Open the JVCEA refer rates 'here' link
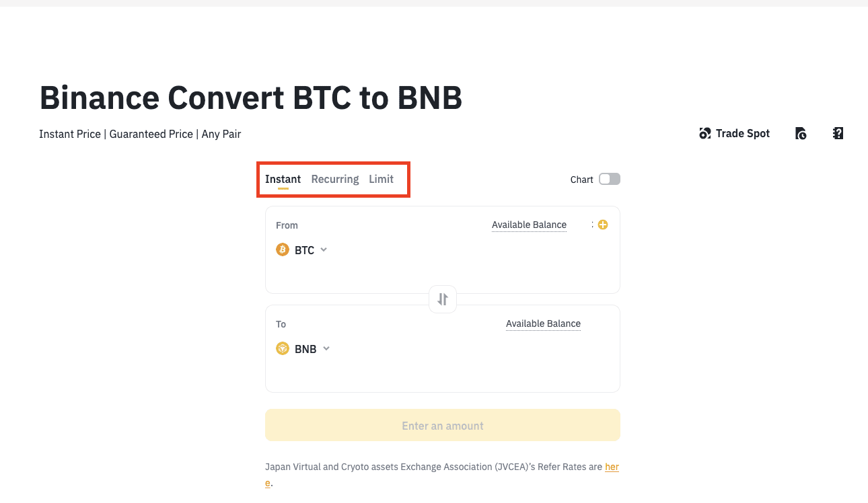 611,467
